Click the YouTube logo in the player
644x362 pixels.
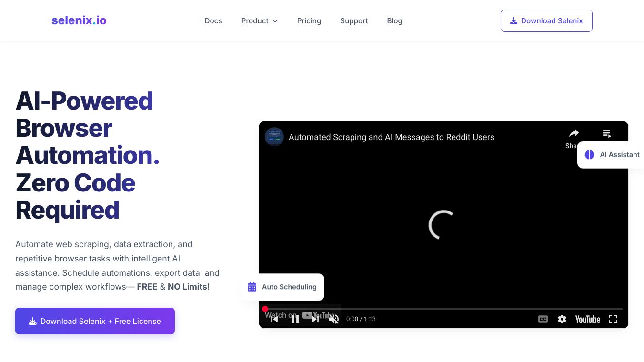coord(587,319)
